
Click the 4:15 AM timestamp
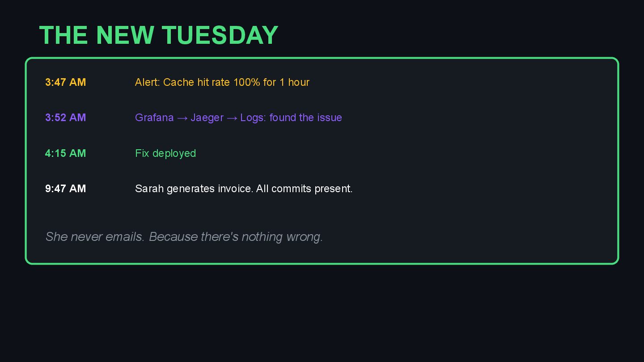(x=65, y=153)
